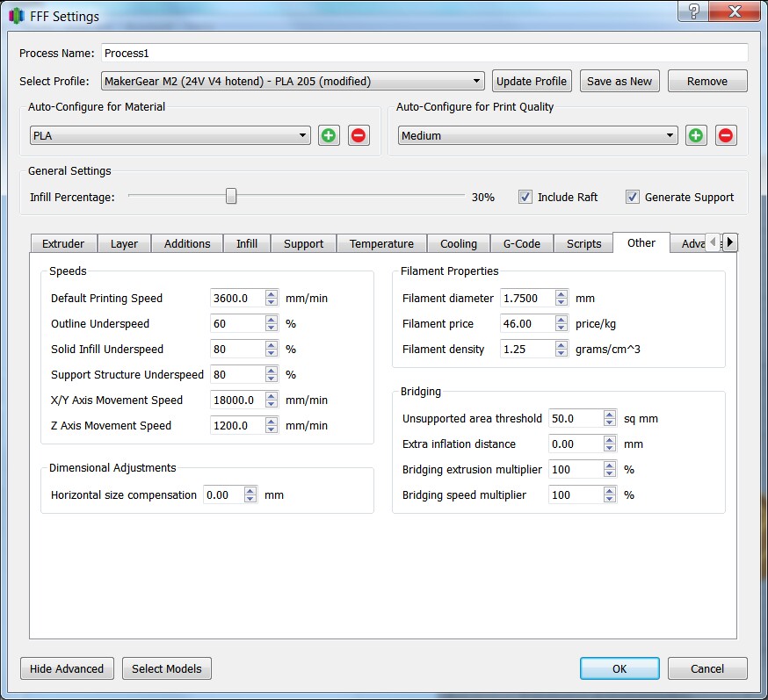Click green add icon for material auto-configure
This screenshot has height=700, width=768.
tap(329, 135)
